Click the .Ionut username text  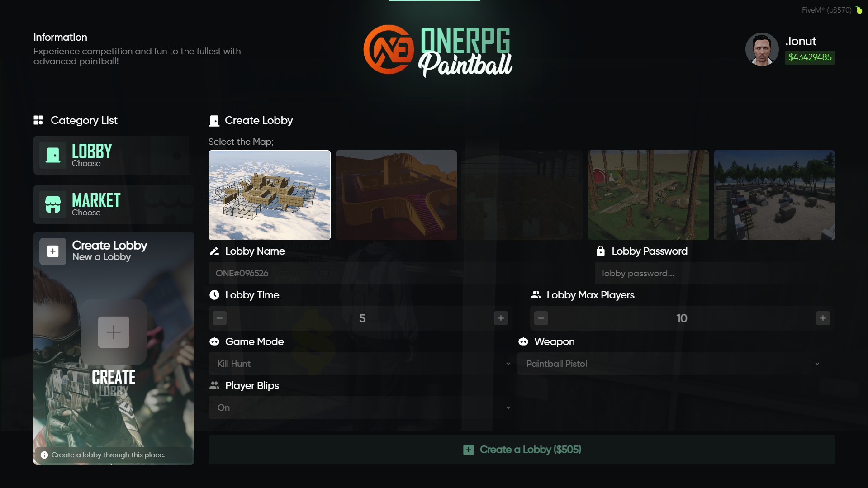coord(801,41)
